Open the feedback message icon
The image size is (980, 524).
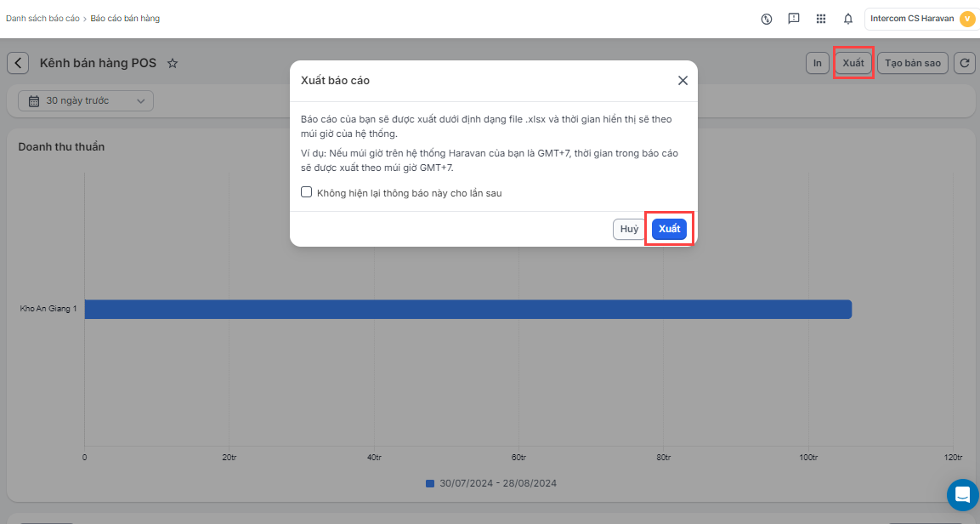(794, 19)
